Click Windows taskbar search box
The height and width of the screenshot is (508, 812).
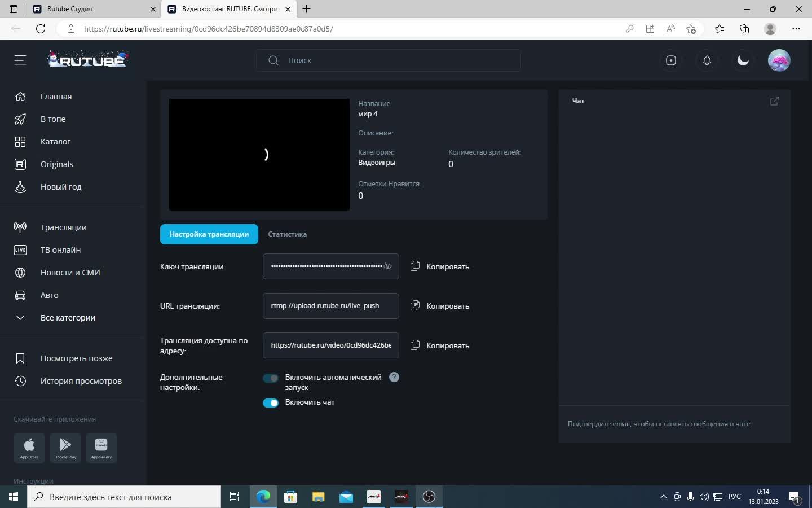pos(124,497)
